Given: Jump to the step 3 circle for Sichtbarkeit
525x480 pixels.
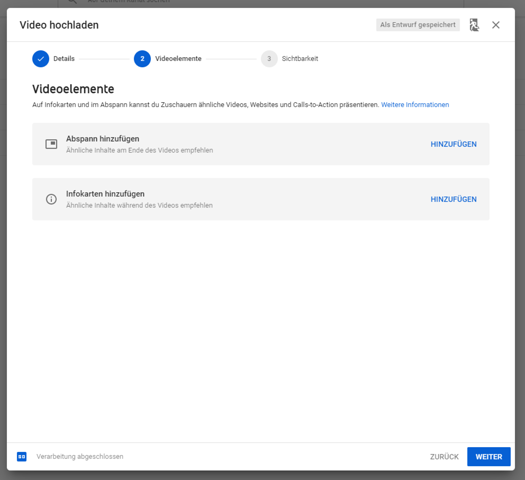Looking at the screenshot, I should point(269,59).
